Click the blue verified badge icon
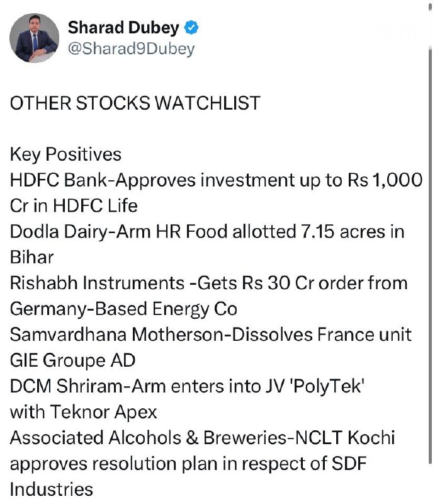Screen dimensions: 435x504 [x=192, y=27]
